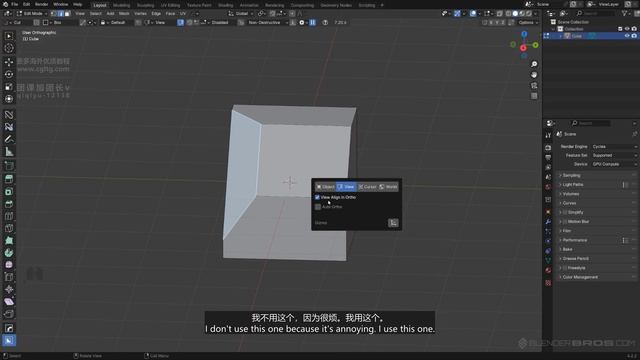The height and width of the screenshot is (360, 640).
Task: Click the zoom viewport magnifier icon
Action: pyautogui.click(x=534, y=64)
